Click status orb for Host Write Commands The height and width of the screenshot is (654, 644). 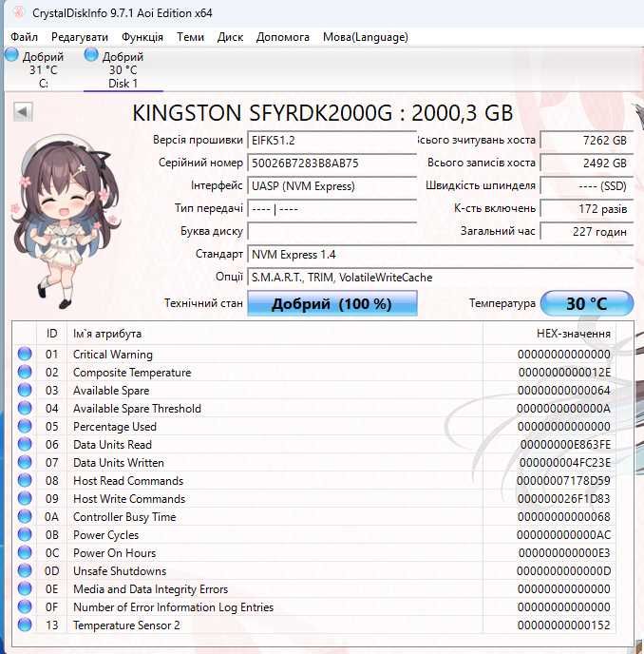point(25,498)
